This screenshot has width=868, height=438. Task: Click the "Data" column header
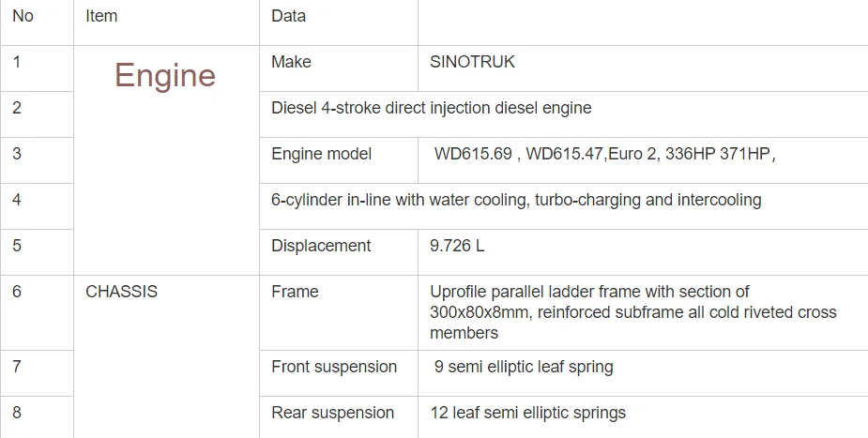(x=288, y=16)
